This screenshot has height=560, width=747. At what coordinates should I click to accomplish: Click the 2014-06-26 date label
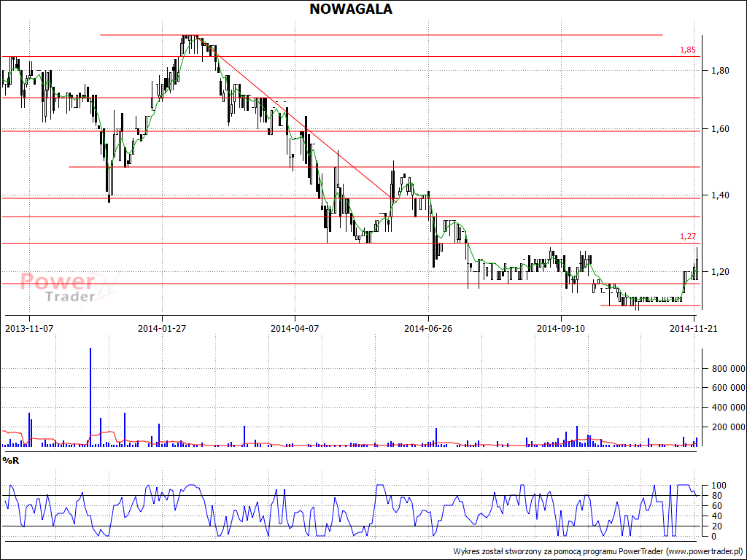[x=427, y=329]
